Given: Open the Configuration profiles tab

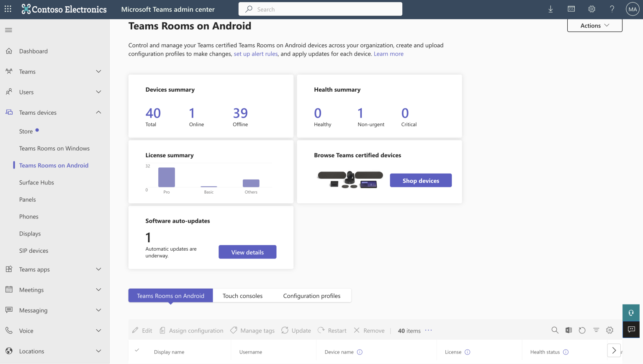Looking at the screenshot, I should pyautogui.click(x=312, y=295).
